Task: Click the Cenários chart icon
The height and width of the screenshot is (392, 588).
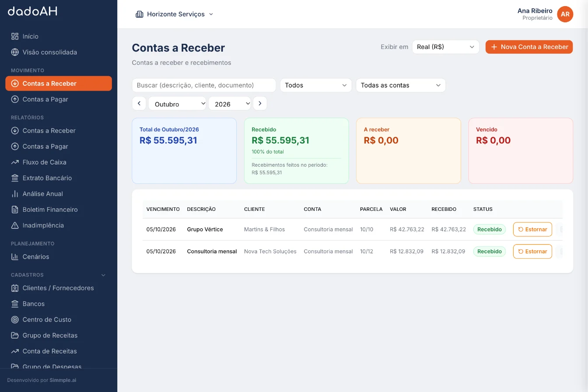Action: [15, 257]
